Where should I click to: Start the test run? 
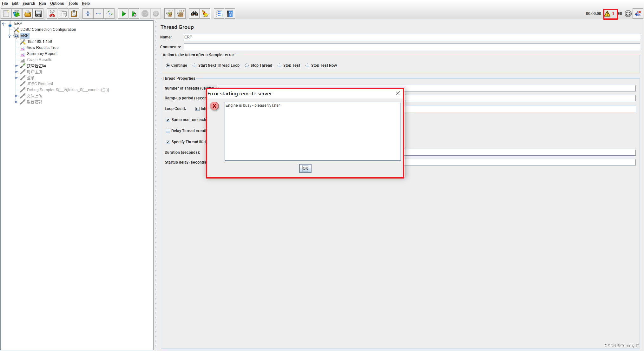[x=123, y=13]
